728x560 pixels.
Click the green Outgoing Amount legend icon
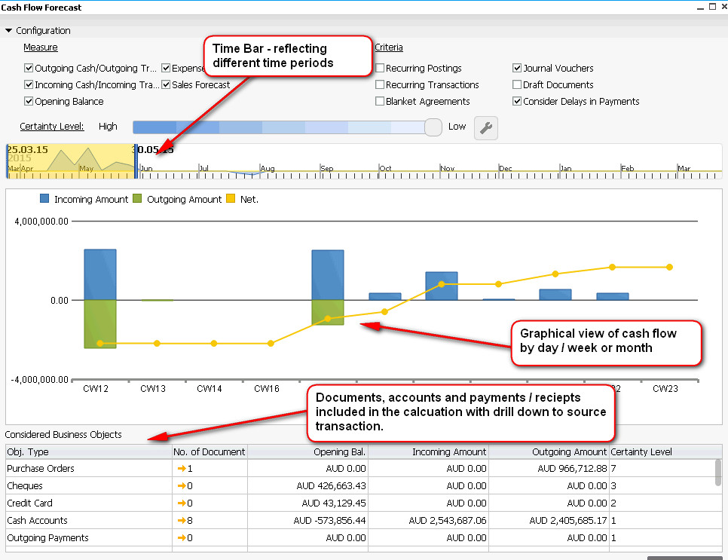137,199
